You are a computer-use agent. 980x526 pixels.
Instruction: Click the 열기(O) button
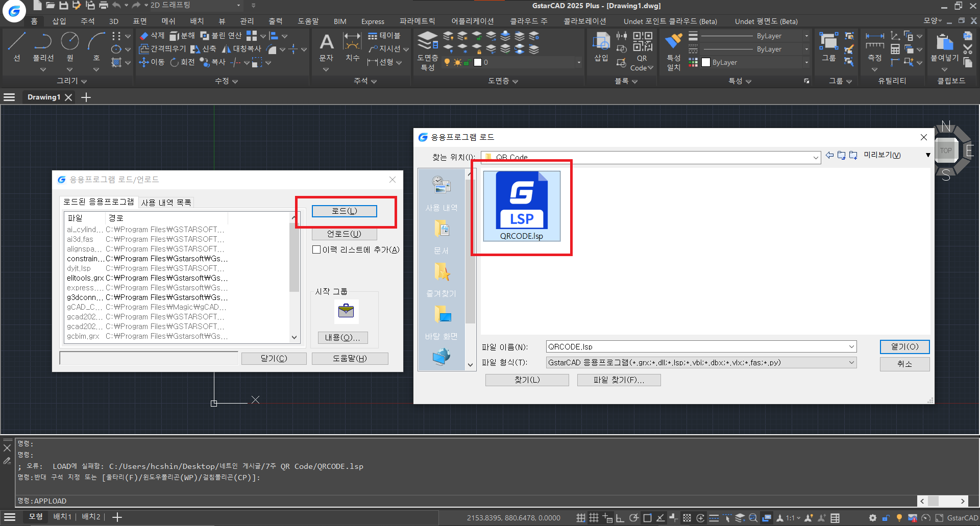(x=905, y=347)
